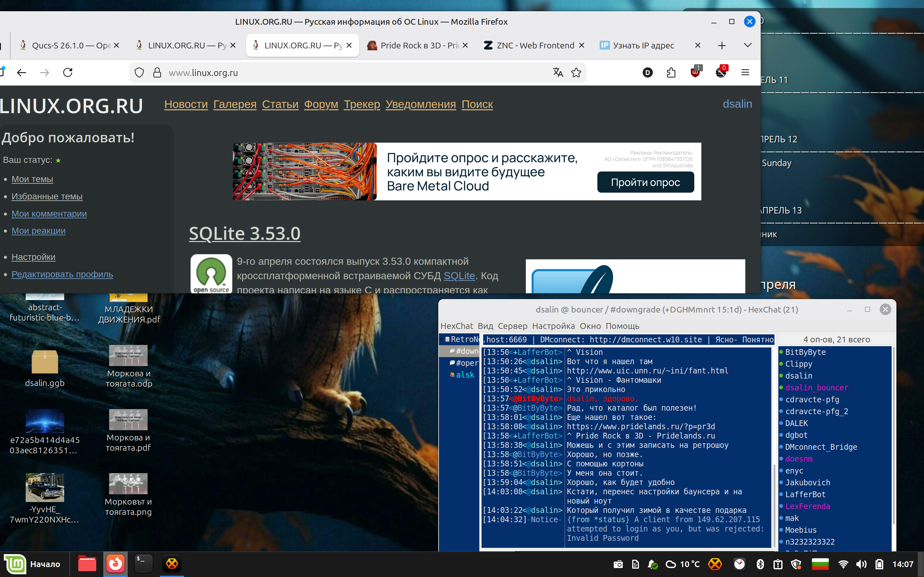This screenshot has height=577, width=924.
Task: Open the uBlock Origin extension icon
Action: point(695,72)
